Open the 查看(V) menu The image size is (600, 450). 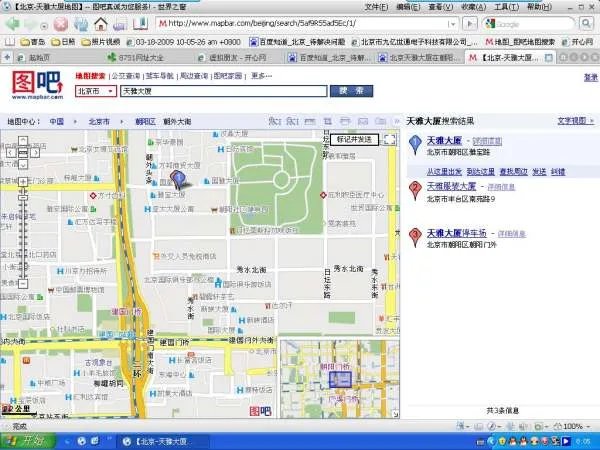[x=441, y=7]
